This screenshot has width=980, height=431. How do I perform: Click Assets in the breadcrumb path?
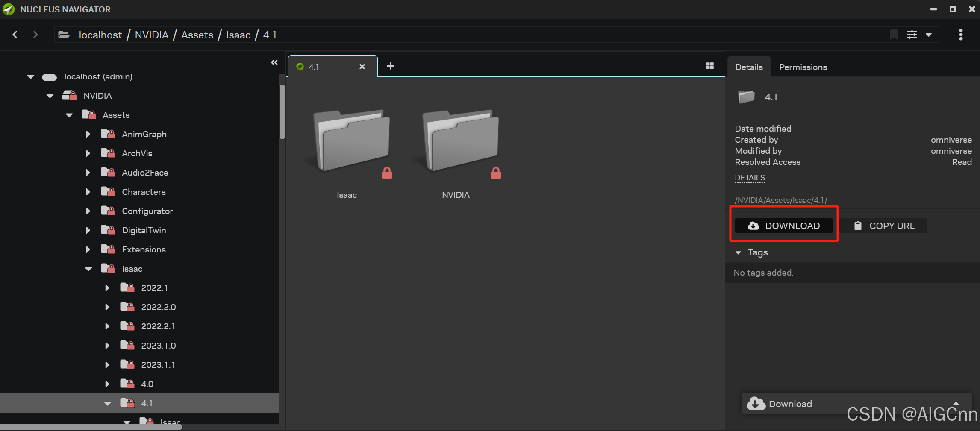(197, 35)
